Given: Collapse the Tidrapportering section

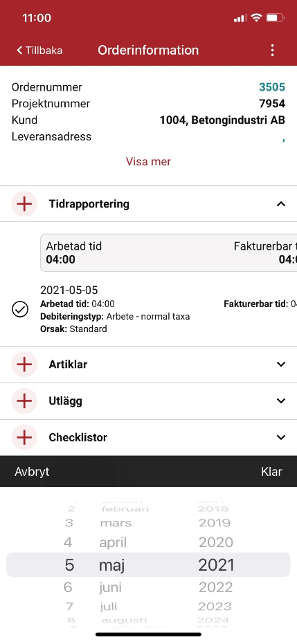Looking at the screenshot, I should pyautogui.click(x=281, y=203).
